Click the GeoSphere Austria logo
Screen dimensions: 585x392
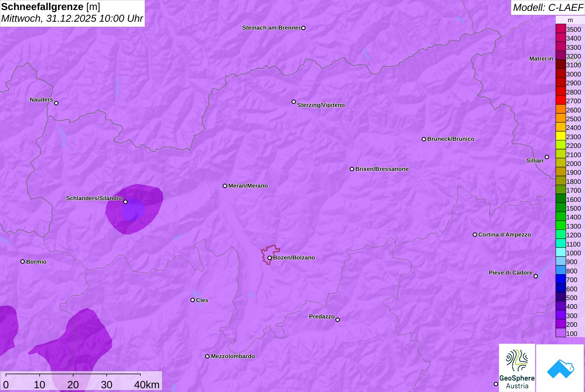click(x=517, y=368)
